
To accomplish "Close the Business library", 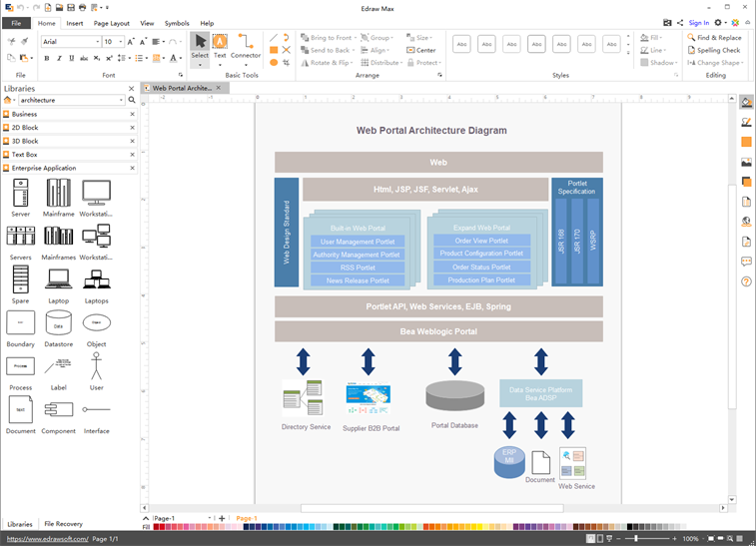I will pos(132,114).
